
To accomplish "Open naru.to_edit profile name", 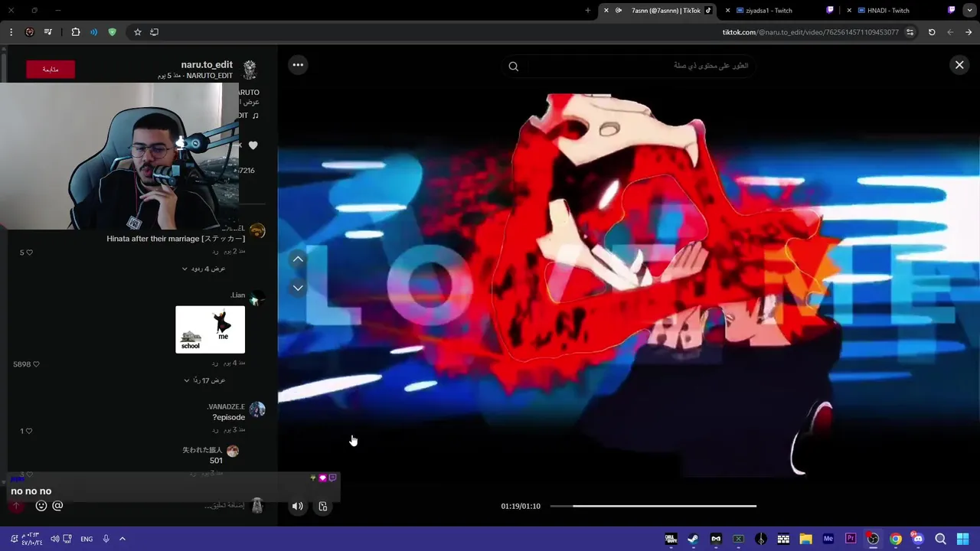I will (x=207, y=65).
